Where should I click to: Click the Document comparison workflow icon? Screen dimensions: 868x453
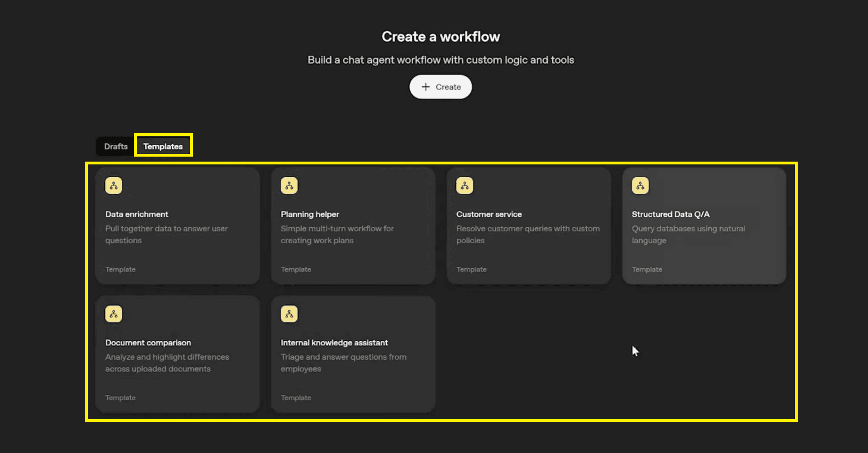[114, 314]
